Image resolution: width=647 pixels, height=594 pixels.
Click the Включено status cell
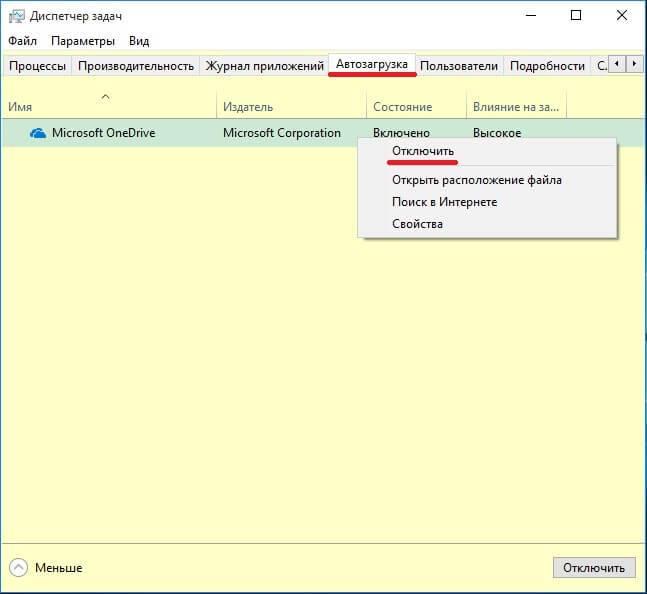(x=401, y=133)
